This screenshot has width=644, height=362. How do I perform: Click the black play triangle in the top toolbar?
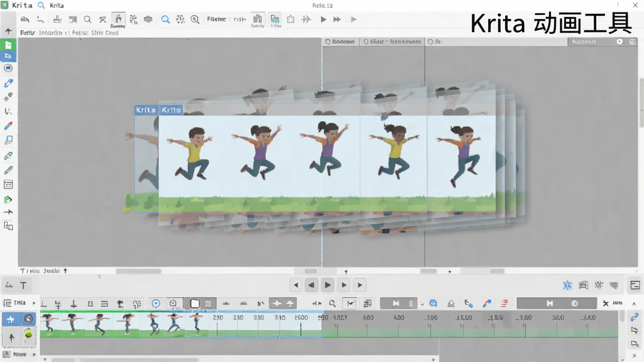(323, 19)
